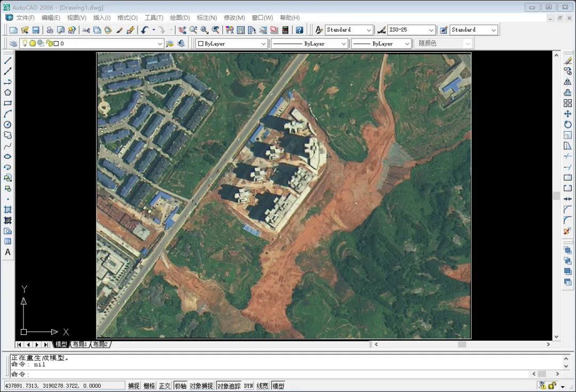
Task: Open the Hatch tool
Action: [x=7, y=210]
